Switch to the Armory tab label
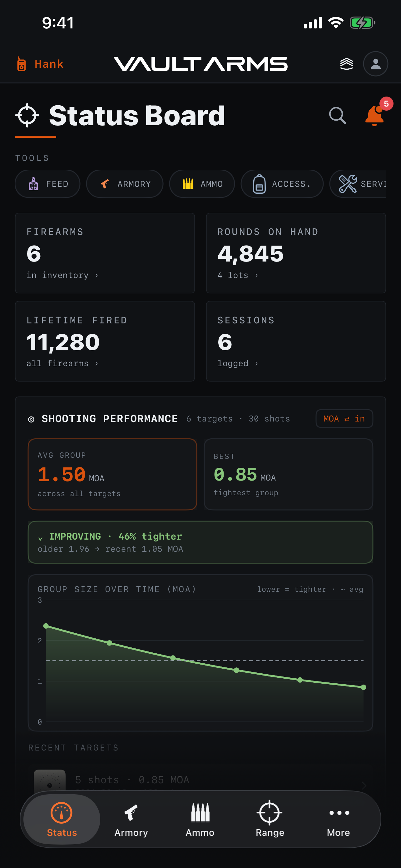This screenshot has width=401, height=868. tap(131, 833)
